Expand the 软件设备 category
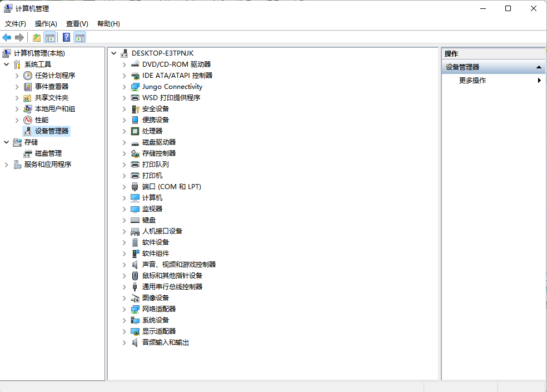Screen dimensions: 547x392 point(124,242)
